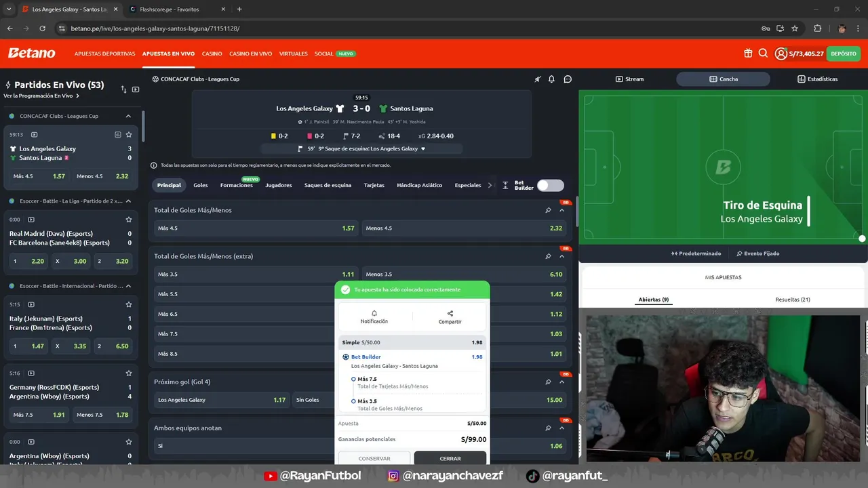Open the Chrome profile avatar
Viewport: 868px width, 488px height.
tap(842, 28)
